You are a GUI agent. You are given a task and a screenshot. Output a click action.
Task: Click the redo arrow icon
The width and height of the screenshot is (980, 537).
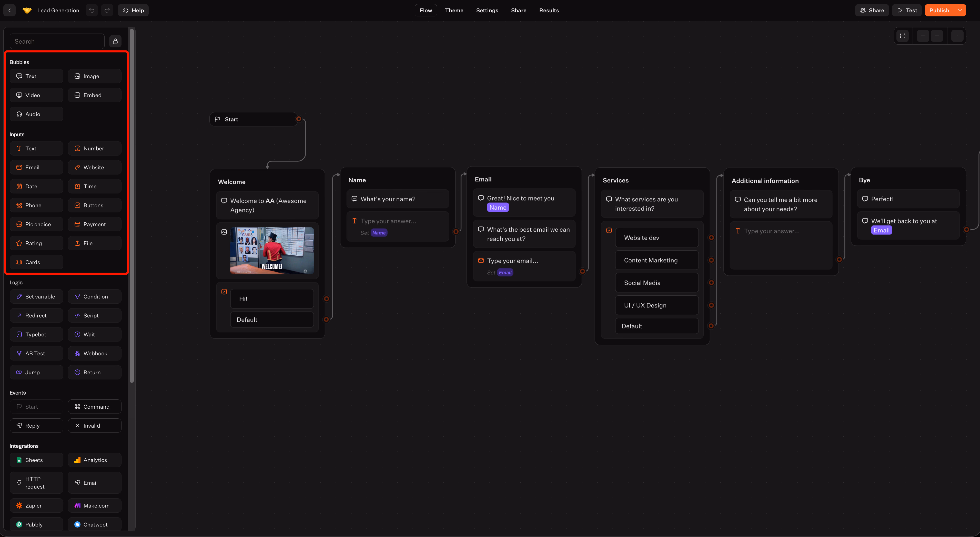pos(107,10)
